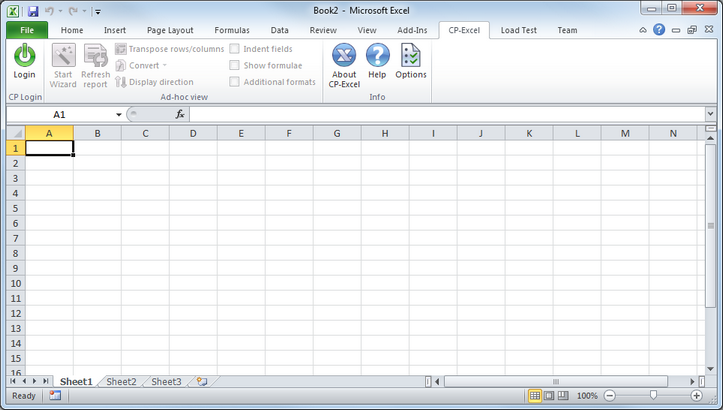Open the Team ribbon tab
The width and height of the screenshot is (723, 410).
click(x=567, y=30)
